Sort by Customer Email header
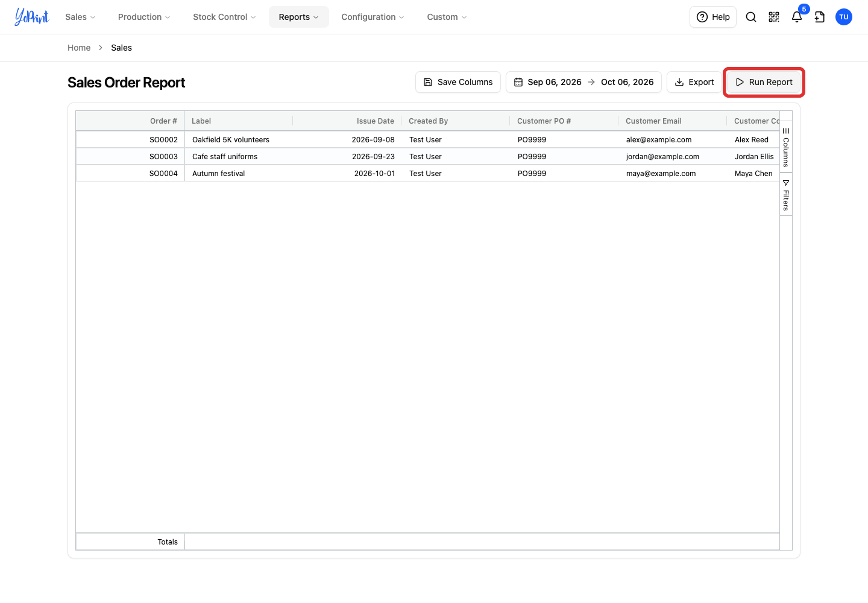Image resolution: width=868 pixels, height=603 pixels. pyautogui.click(x=673, y=121)
